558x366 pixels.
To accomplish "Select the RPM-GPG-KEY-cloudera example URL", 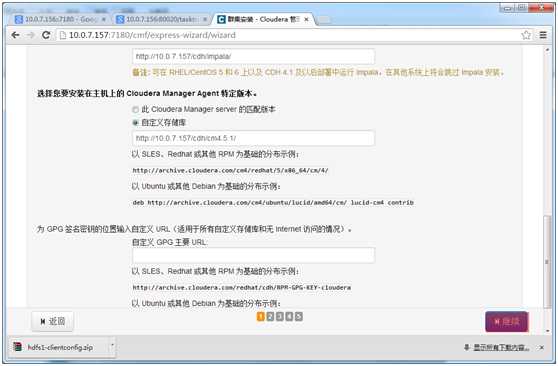I will coord(242,287).
